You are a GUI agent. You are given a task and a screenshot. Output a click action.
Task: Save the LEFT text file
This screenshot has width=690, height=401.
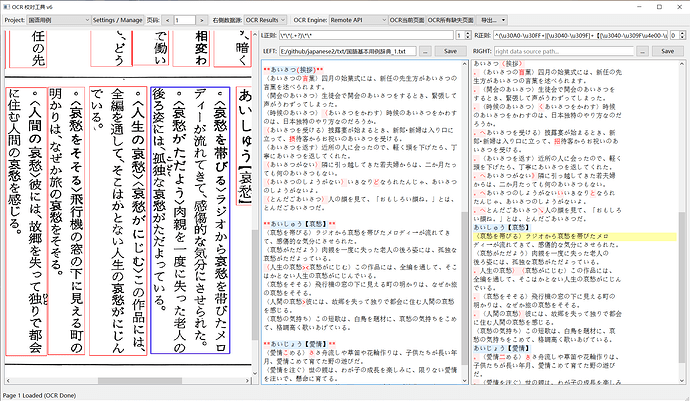pos(449,50)
